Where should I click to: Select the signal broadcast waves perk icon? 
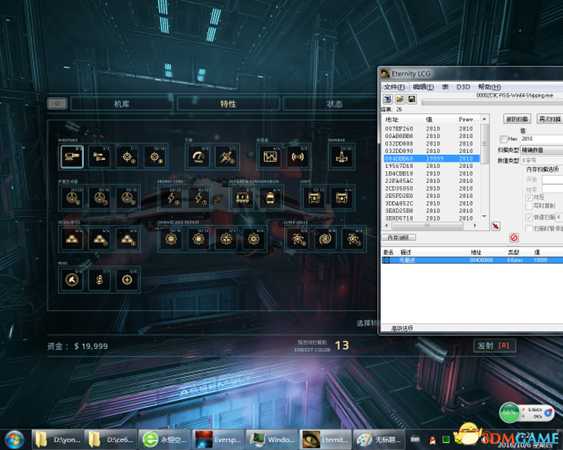click(298, 157)
